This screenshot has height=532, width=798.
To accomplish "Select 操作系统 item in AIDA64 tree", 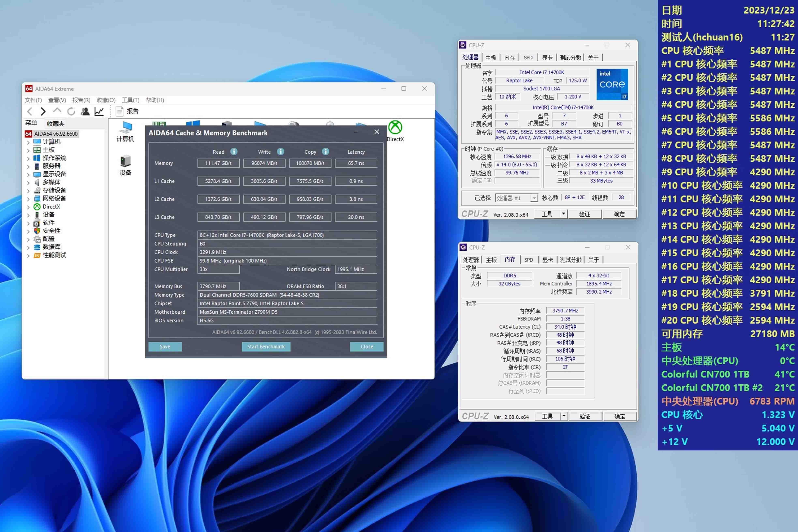I will point(54,158).
